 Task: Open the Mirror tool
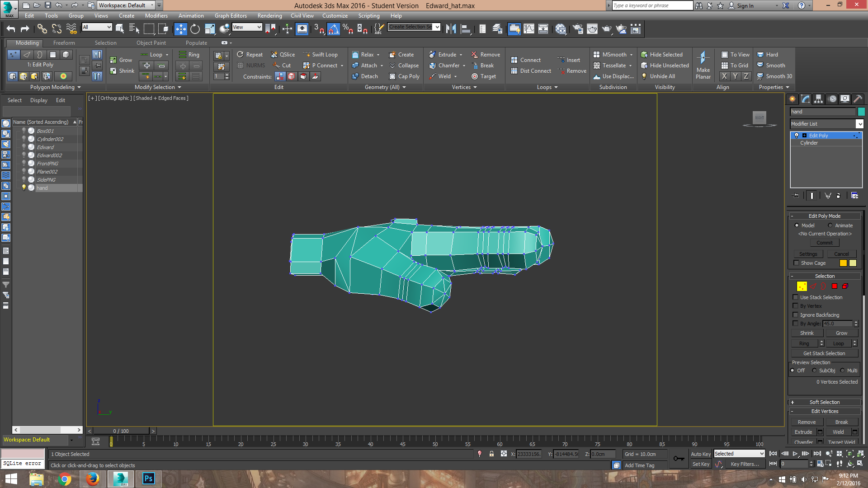click(451, 29)
